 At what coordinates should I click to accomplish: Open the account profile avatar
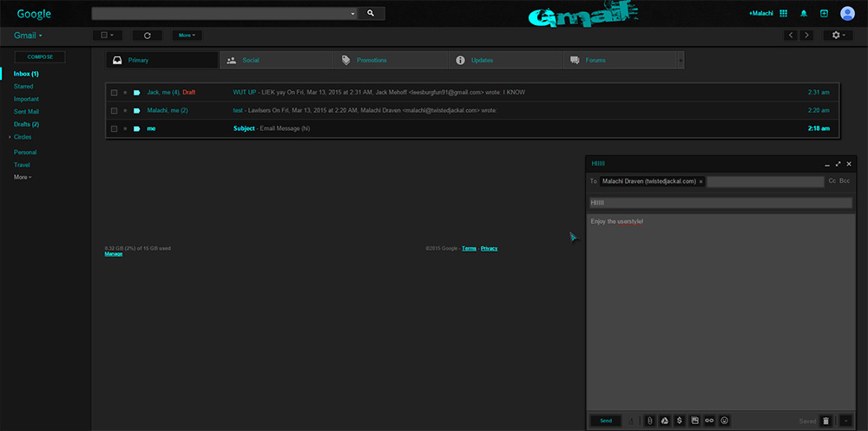pos(847,13)
